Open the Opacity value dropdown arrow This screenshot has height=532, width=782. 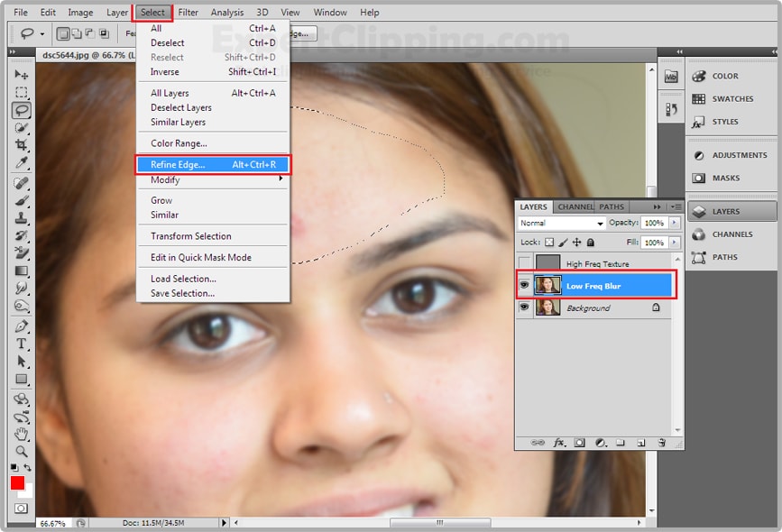coord(675,223)
